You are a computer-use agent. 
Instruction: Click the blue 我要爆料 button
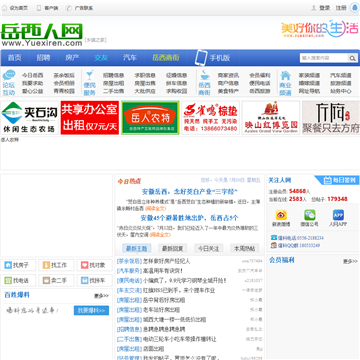click(91, 310)
